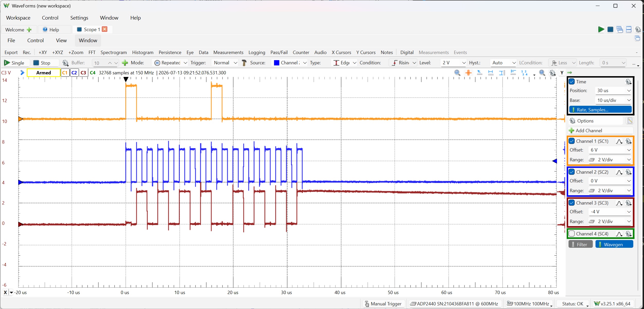Open Time panel gear settings
The width and height of the screenshot is (644, 309).
click(x=628, y=82)
